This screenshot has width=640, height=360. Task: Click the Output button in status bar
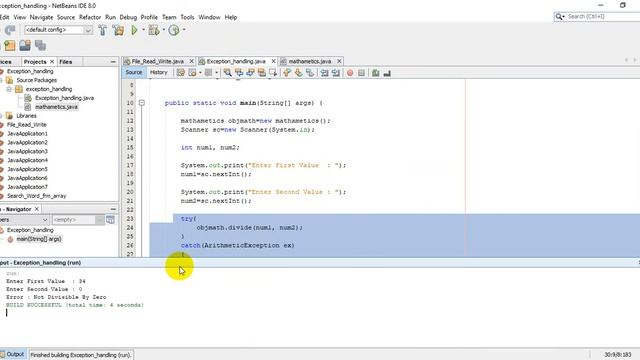[13, 354]
